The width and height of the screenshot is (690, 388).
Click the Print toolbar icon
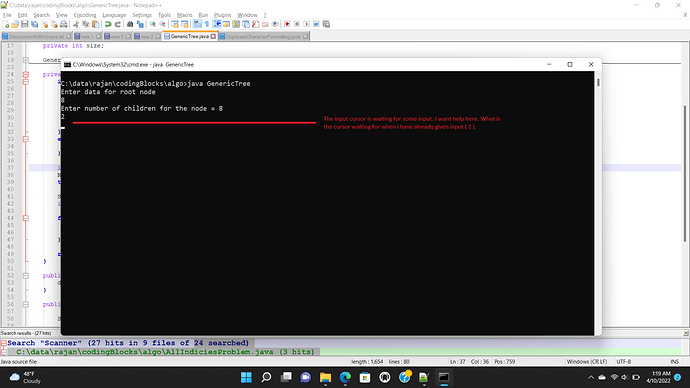pyautogui.click(x=64, y=24)
